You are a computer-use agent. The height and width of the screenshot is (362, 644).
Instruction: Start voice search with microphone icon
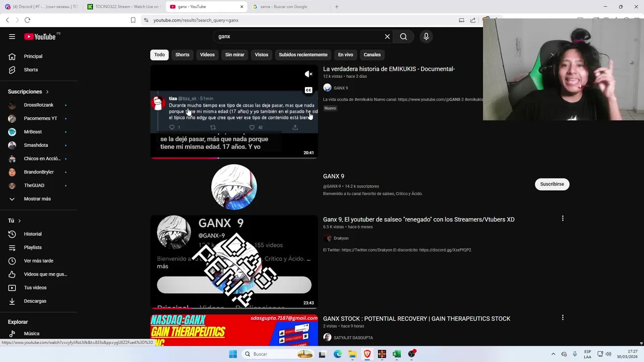pos(426,36)
